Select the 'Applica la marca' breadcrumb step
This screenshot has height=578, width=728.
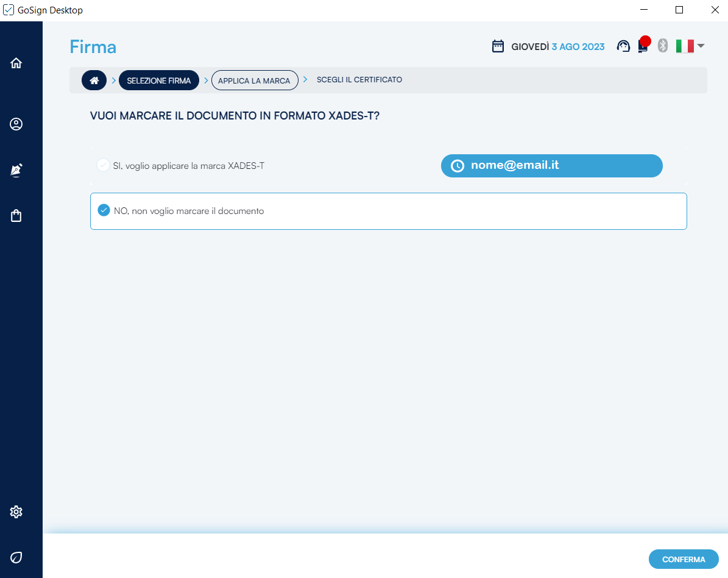pos(254,80)
